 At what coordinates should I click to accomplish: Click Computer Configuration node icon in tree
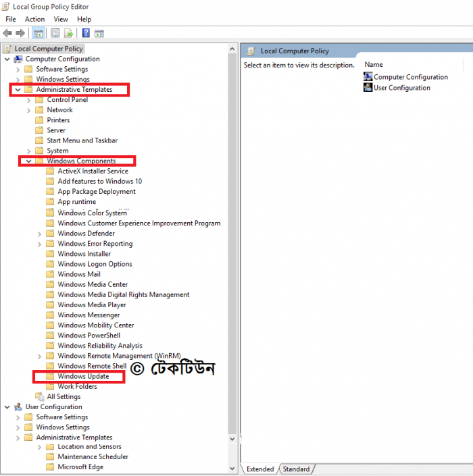(18, 59)
